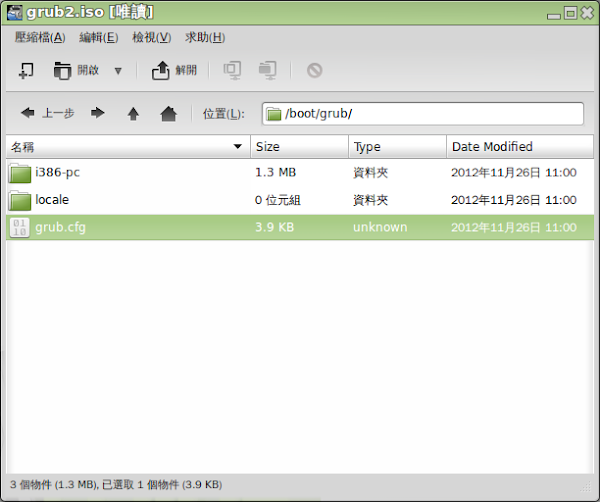Go back with 上一步 button
Viewport: 600px width, 502px height.
tap(47, 113)
